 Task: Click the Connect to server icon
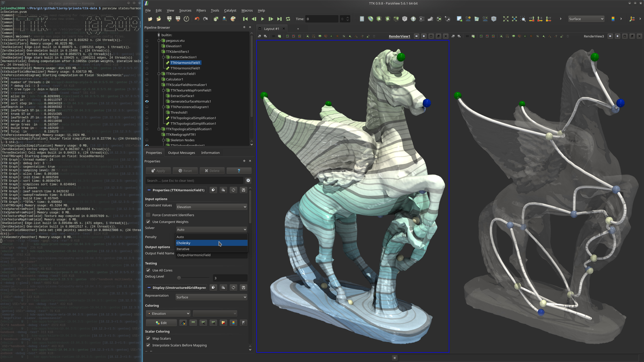click(169, 19)
